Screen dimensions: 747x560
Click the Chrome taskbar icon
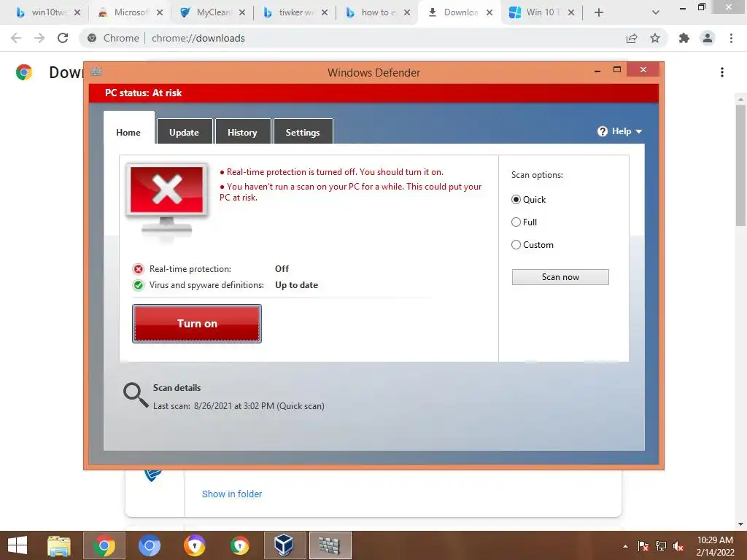[104, 545]
